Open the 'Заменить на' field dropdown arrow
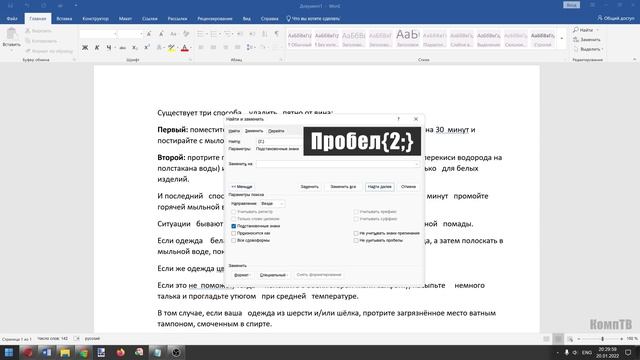Screen dimensions: 640x360 pos(416,164)
